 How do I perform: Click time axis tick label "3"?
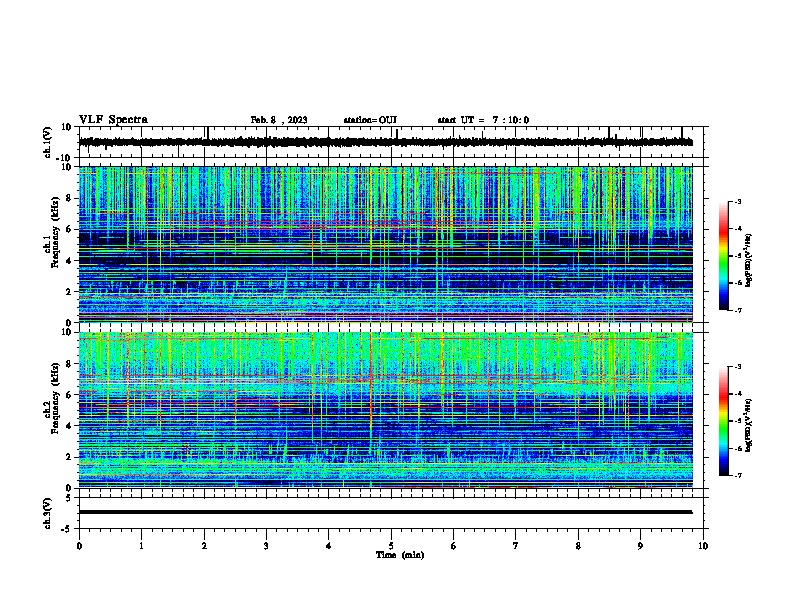pyautogui.click(x=266, y=546)
